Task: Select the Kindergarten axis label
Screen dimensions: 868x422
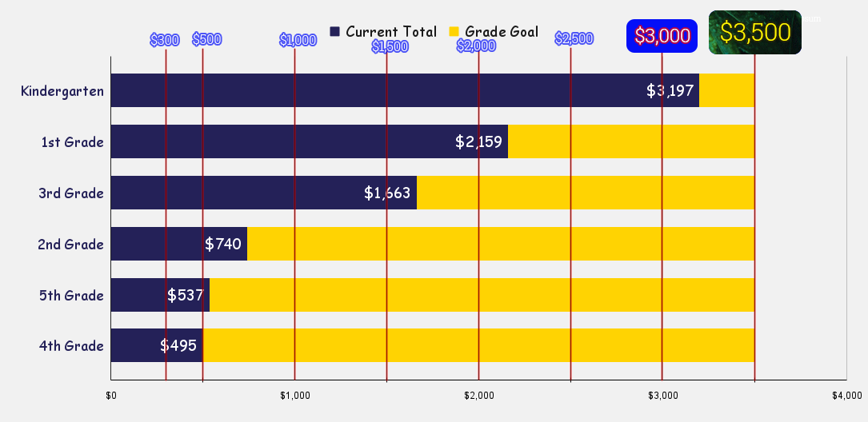Action: click(62, 91)
